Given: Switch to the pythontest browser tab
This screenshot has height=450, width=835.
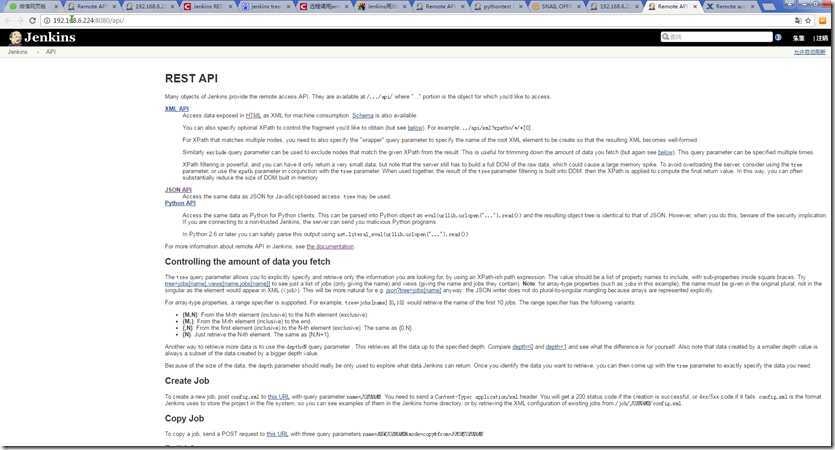Looking at the screenshot, I should (495, 6).
